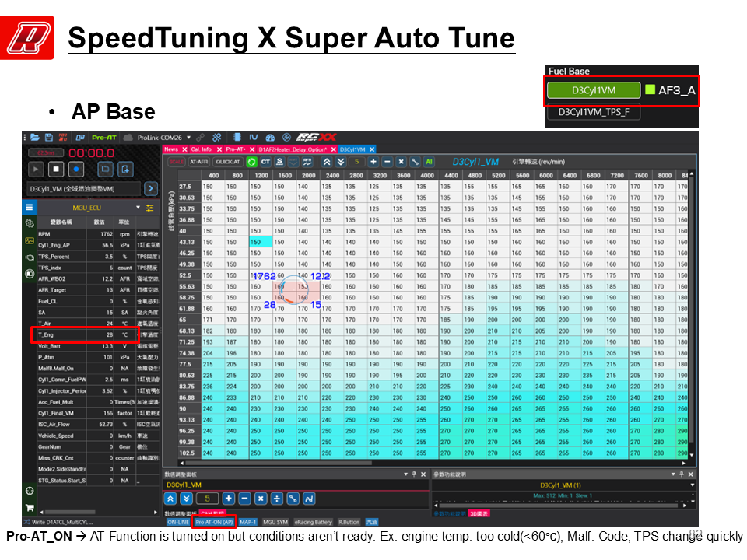Start logging with the play button
This screenshot has width=747, height=560.
(36, 169)
